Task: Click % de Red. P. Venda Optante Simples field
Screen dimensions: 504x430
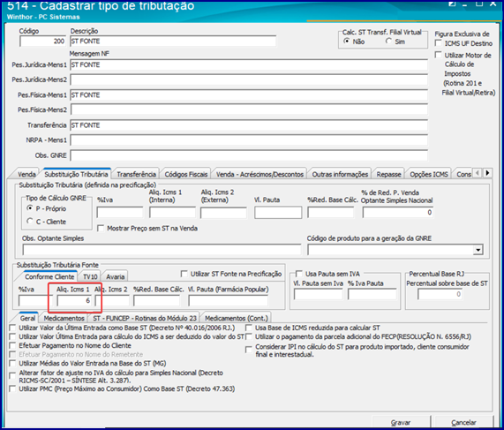Action: coord(398,213)
